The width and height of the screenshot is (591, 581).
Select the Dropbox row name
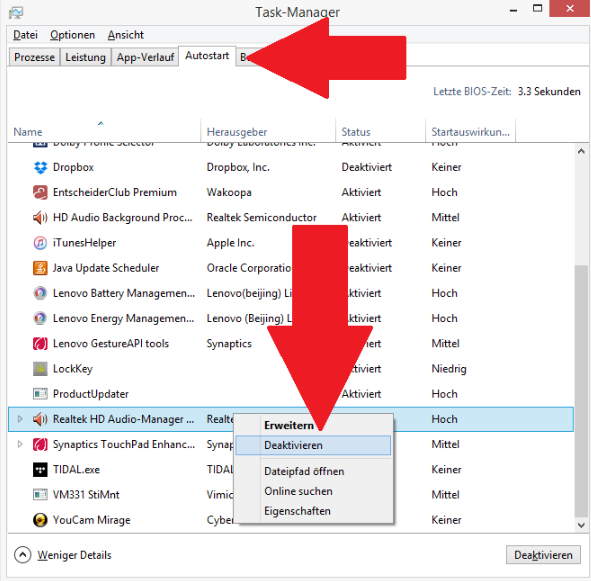point(73,167)
